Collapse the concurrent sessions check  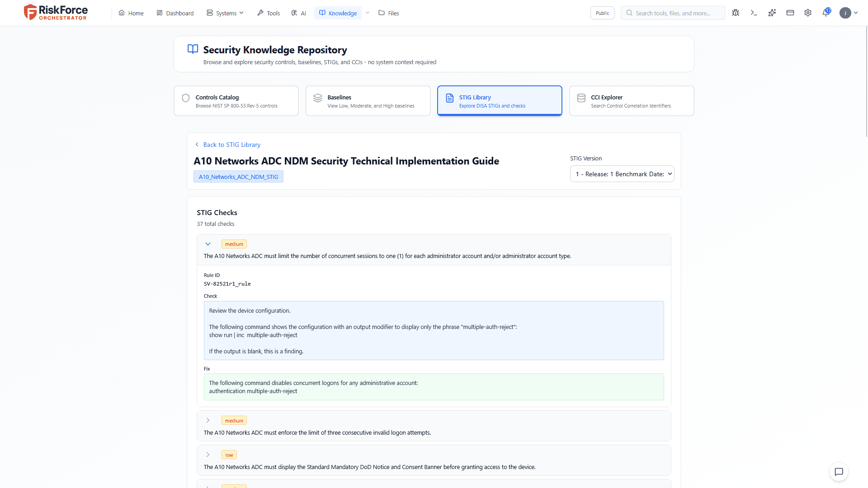click(x=208, y=244)
